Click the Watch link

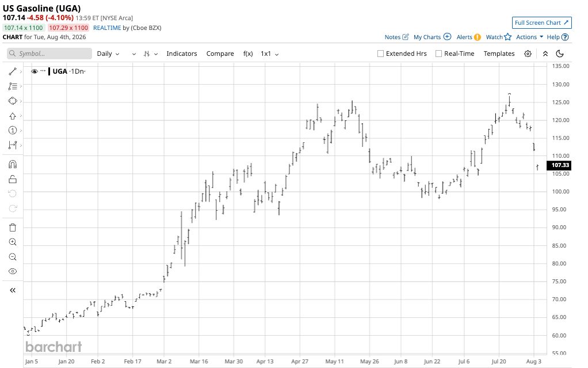pyautogui.click(x=494, y=37)
